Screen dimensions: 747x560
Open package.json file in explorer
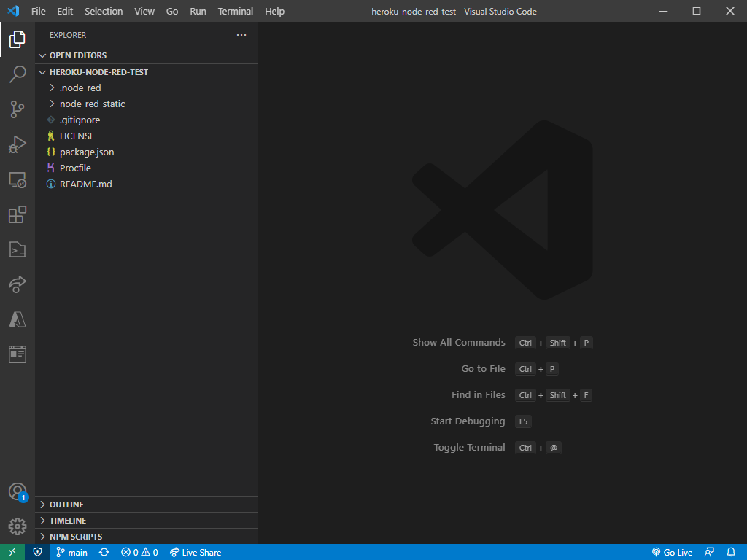[x=87, y=152]
